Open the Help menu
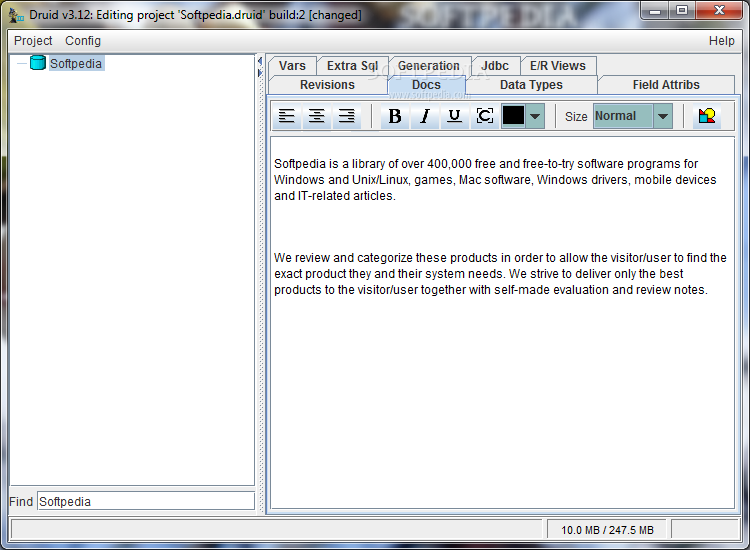 tap(721, 41)
